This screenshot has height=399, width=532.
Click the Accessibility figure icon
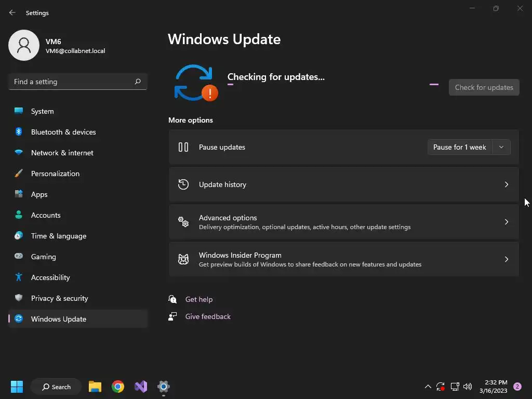pyautogui.click(x=19, y=277)
